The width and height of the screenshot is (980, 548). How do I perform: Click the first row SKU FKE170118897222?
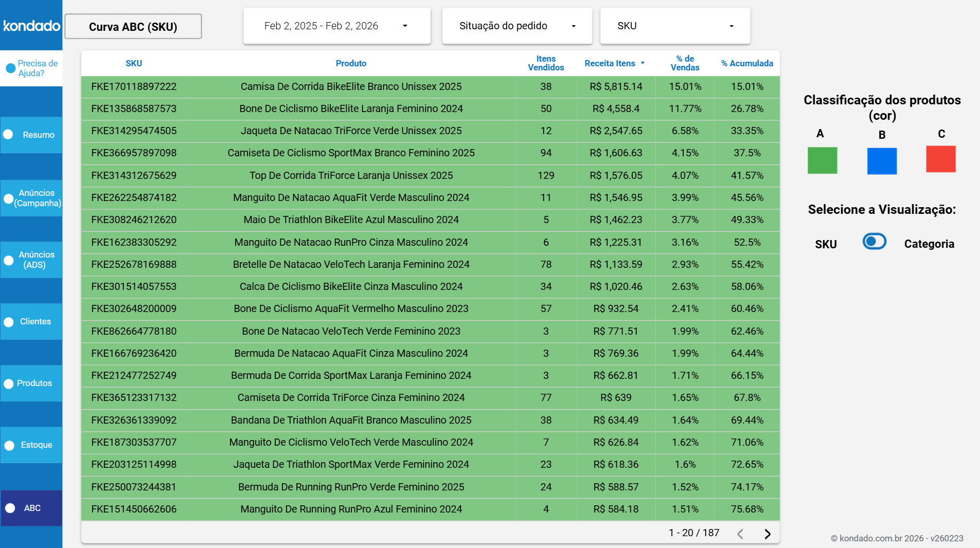click(x=134, y=86)
